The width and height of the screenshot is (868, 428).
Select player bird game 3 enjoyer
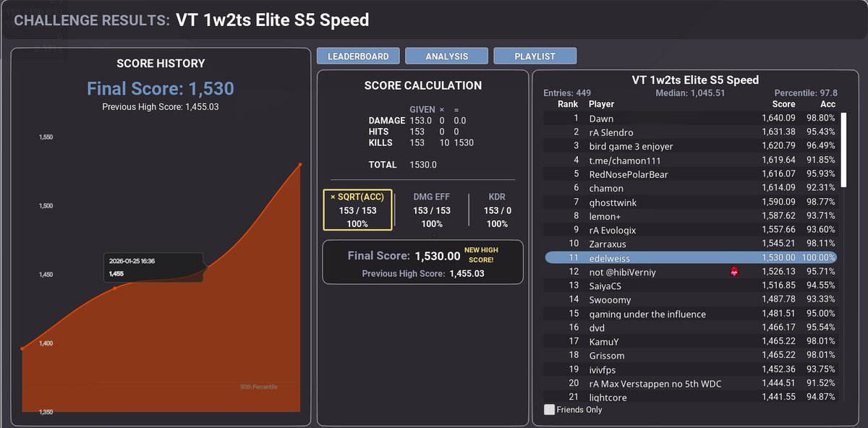coord(691,146)
